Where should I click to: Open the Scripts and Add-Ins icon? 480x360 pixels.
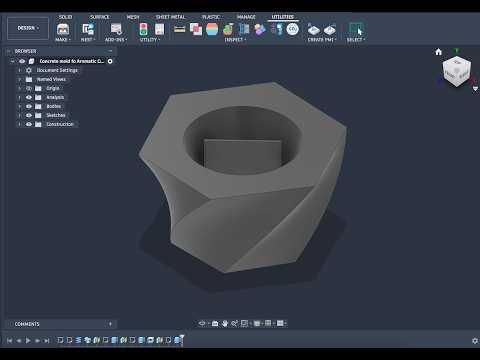click(116, 29)
